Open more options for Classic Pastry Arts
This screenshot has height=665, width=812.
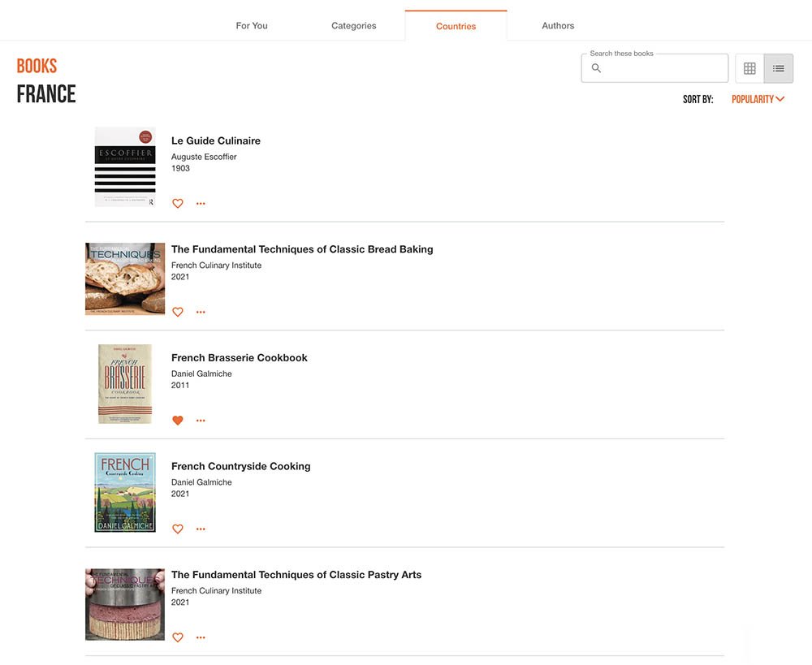point(201,637)
